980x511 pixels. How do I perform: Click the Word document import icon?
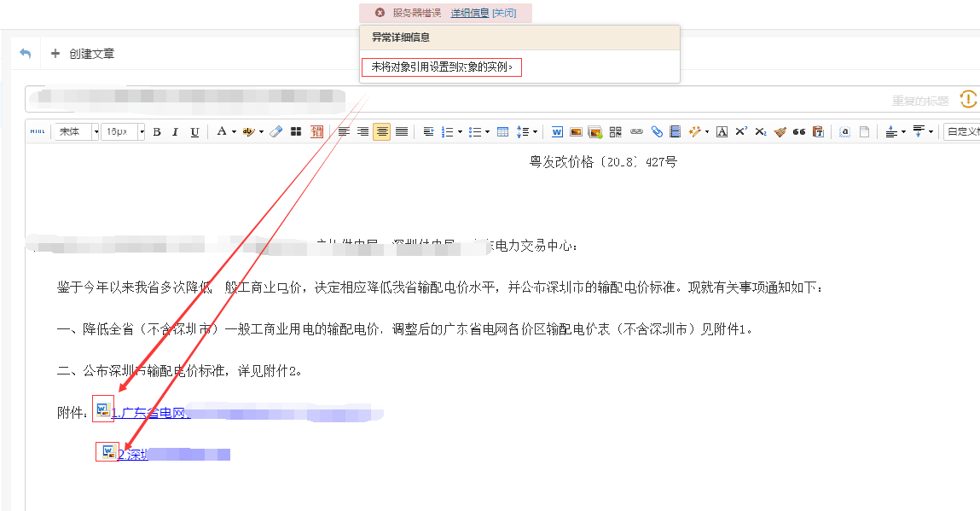point(557,132)
